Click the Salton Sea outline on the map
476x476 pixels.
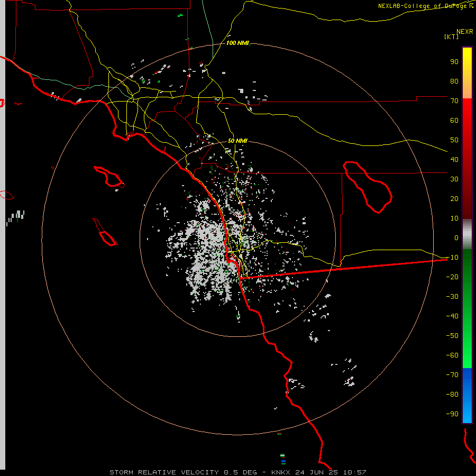[x=368, y=187]
